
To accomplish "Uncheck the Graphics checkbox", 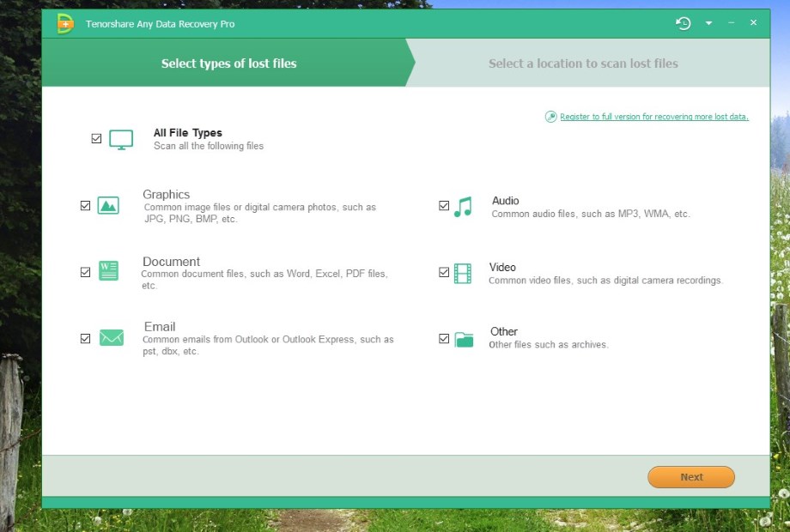I will pyautogui.click(x=85, y=206).
